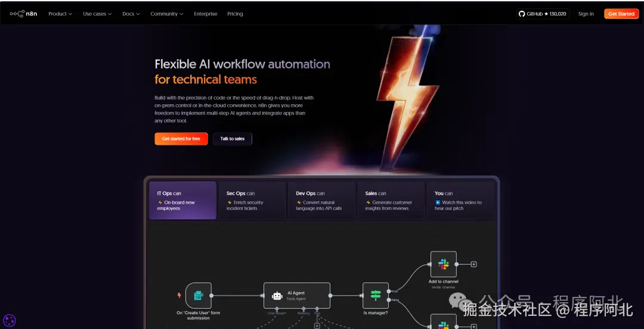Screen dimensions: 644x329
Task: Click Get started for free button
Action: point(181,139)
